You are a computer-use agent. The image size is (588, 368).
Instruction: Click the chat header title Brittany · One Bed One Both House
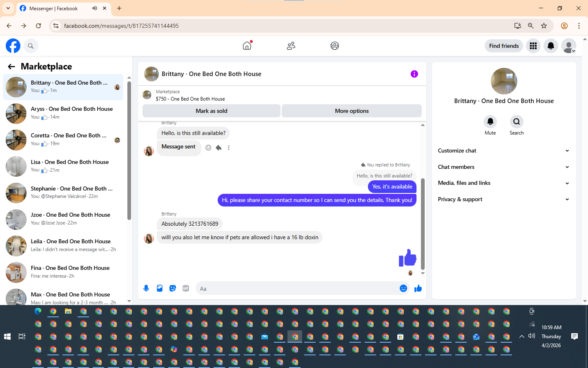(212, 74)
